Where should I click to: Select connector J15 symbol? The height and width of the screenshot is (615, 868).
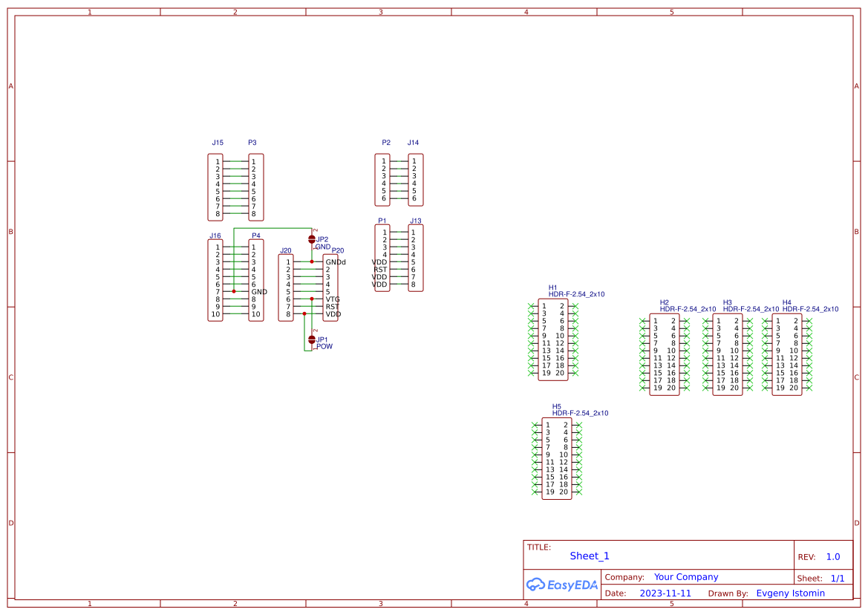(216, 188)
